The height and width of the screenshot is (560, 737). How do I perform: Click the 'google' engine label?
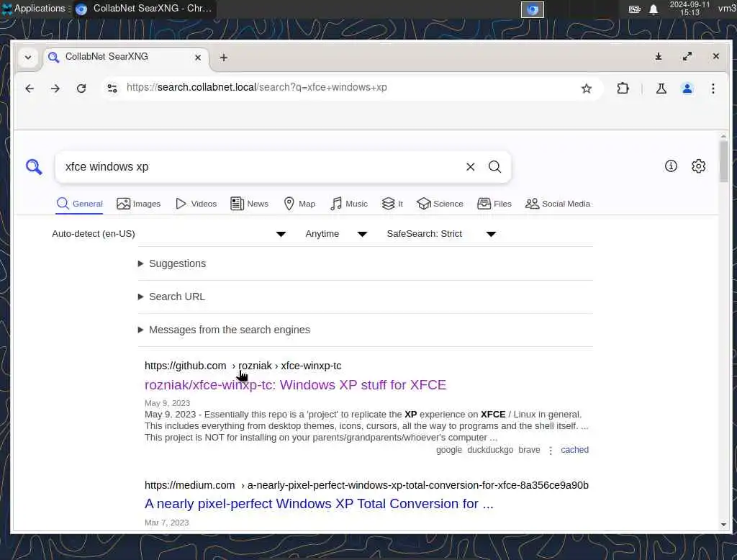[449, 449]
